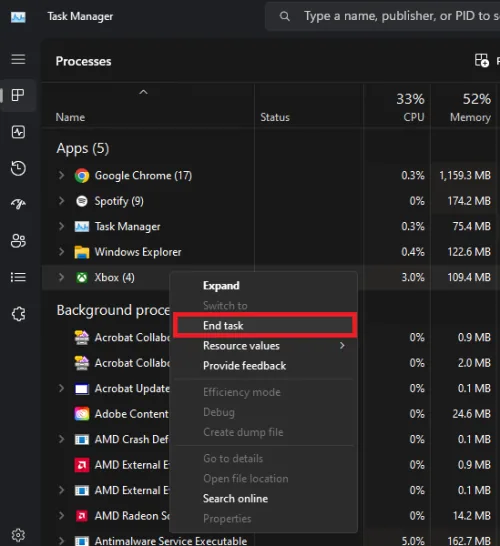500x546 pixels.
Task: Click the Acrobat Update process icon
Action: point(82,389)
